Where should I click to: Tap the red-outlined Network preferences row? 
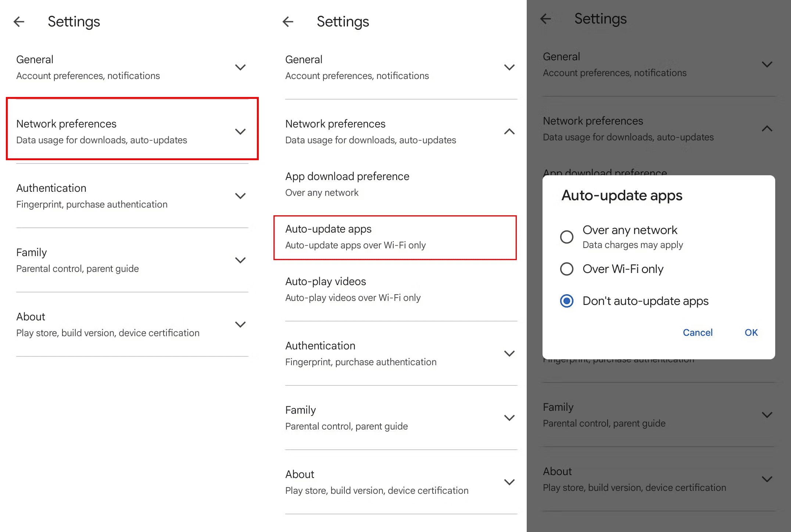point(132,132)
